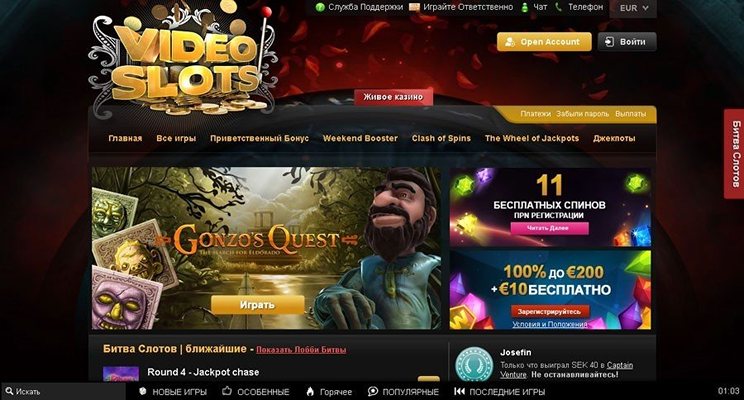Viewport: 744px width, 400px height.
Task: Click the Искать search field
Action: coord(63,391)
